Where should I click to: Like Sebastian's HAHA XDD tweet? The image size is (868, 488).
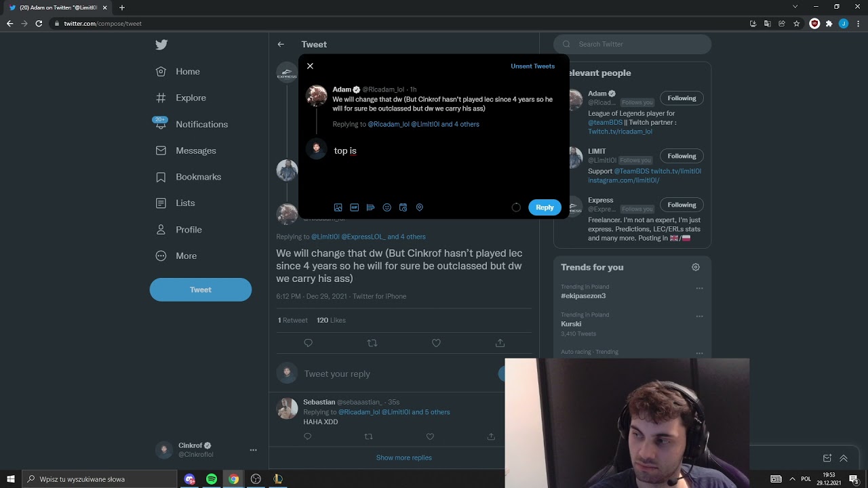pyautogui.click(x=430, y=436)
